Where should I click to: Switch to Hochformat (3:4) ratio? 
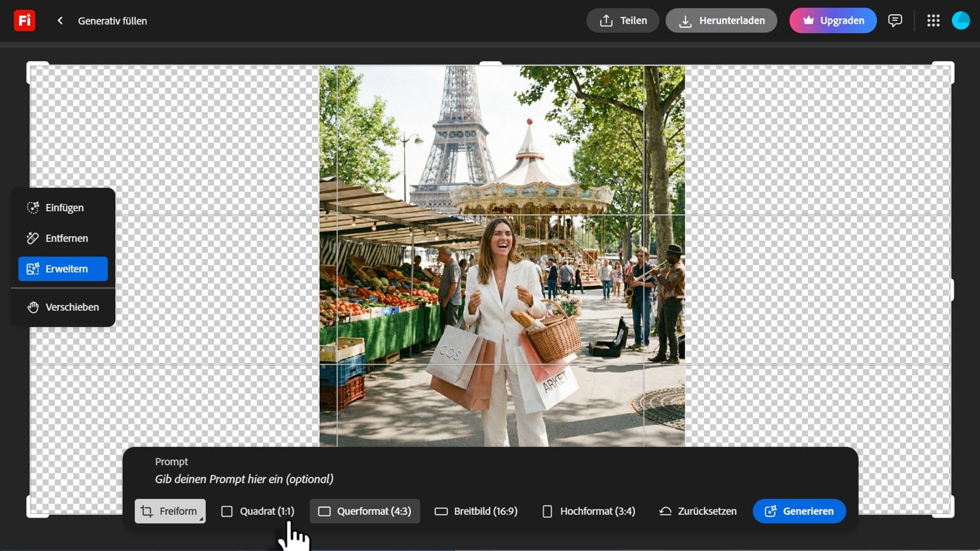[x=589, y=511]
